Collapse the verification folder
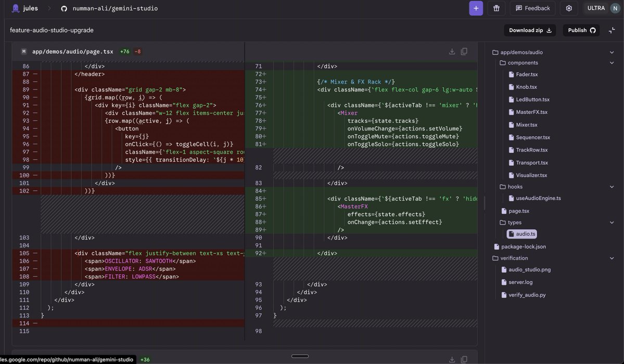 [611, 257]
